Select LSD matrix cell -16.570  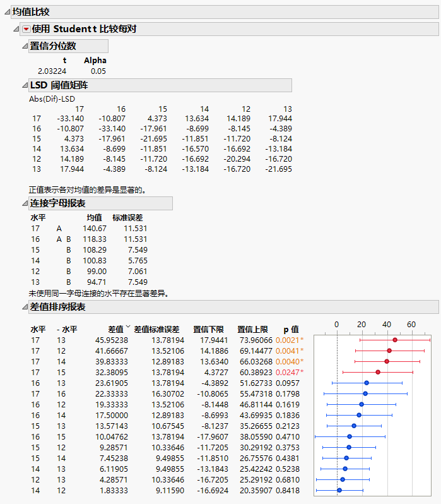(x=196, y=149)
